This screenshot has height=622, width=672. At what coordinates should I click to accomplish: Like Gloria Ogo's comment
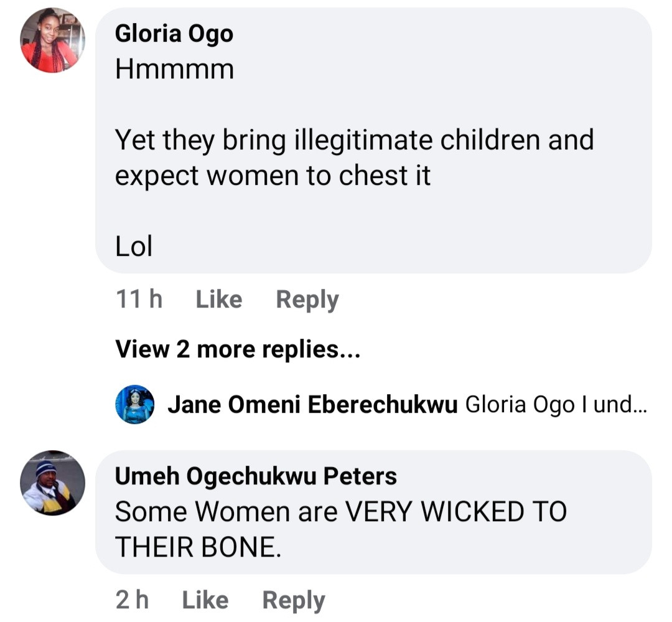click(x=218, y=299)
